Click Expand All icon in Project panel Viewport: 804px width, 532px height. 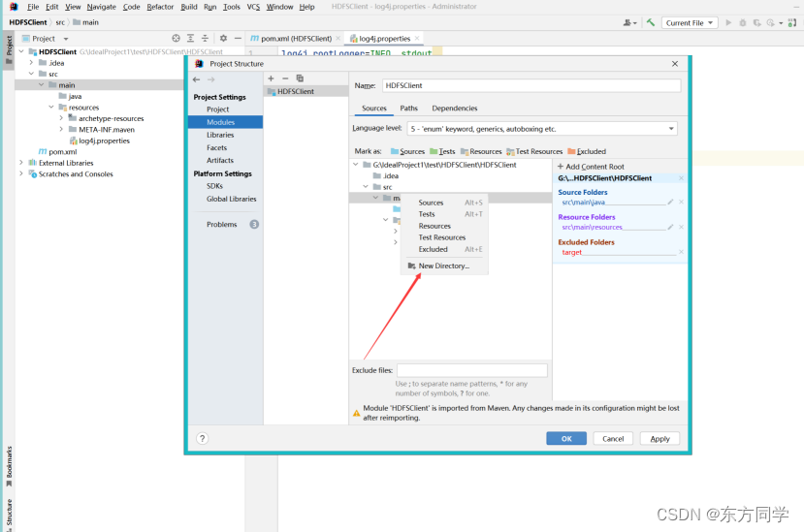(x=190, y=38)
